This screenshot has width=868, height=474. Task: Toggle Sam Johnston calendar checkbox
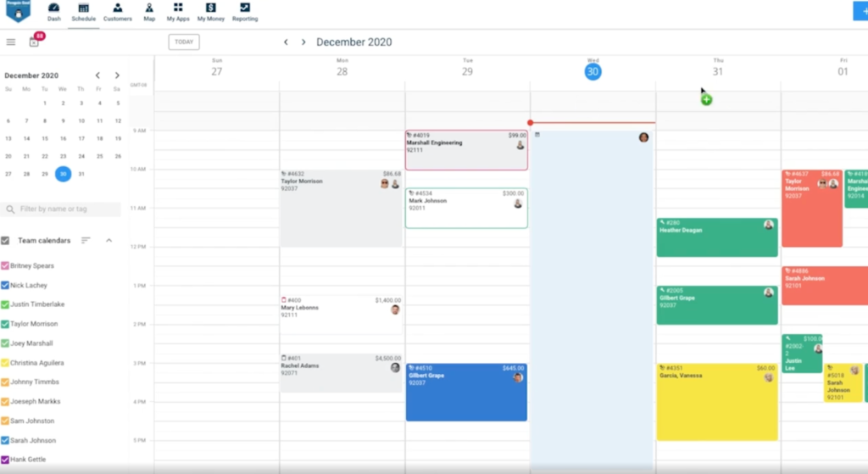click(x=5, y=421)
